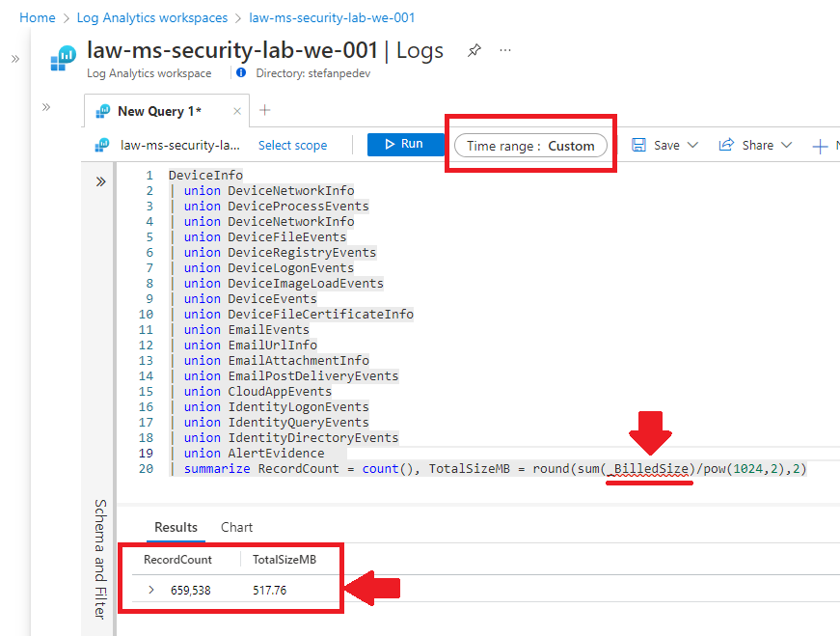Click the Share icon
Viewport: 840px width, 636px height.
[726, 145]
